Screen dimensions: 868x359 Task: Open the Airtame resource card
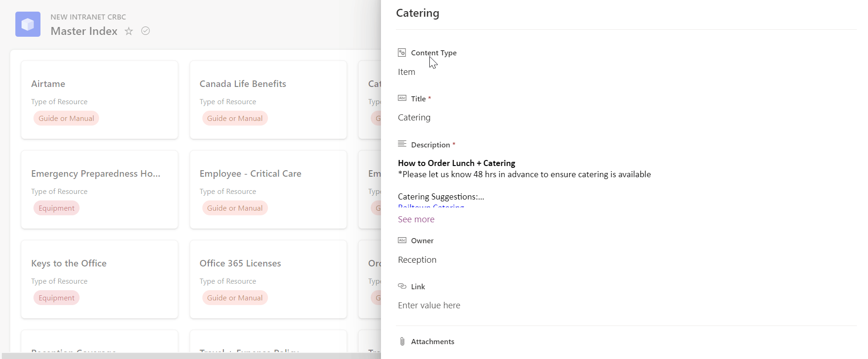point(99,100)
